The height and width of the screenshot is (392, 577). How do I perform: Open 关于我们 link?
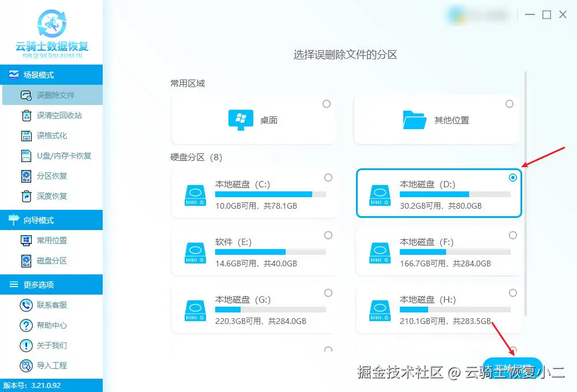(51, 345)
